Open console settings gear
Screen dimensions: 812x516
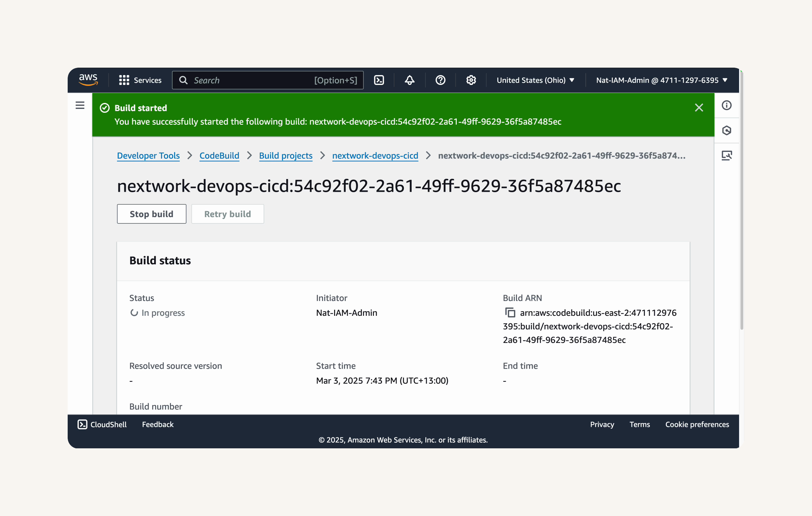[471, 80]
